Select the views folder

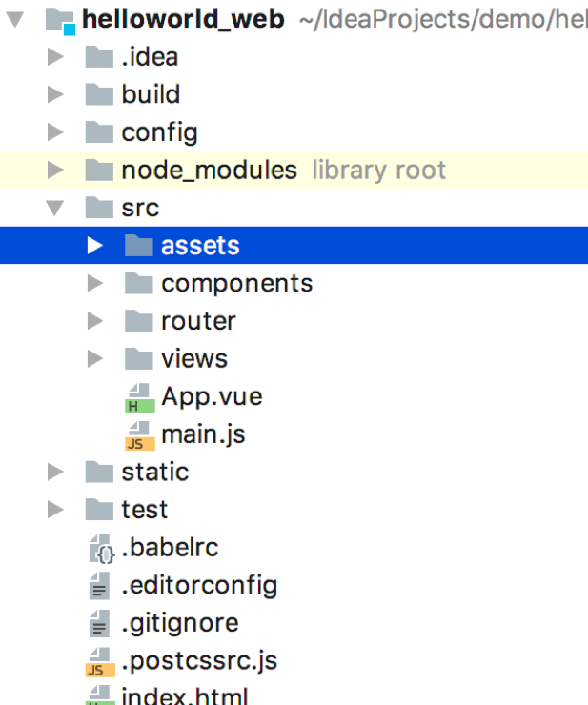193,359
